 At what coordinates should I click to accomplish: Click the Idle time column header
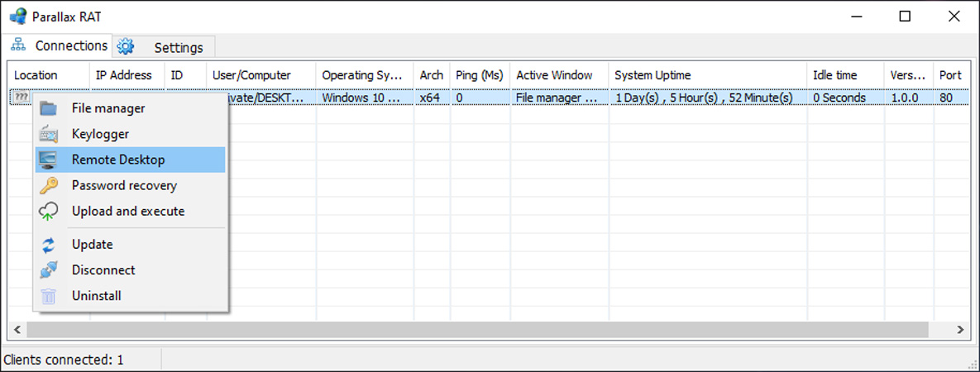point(846,75)
